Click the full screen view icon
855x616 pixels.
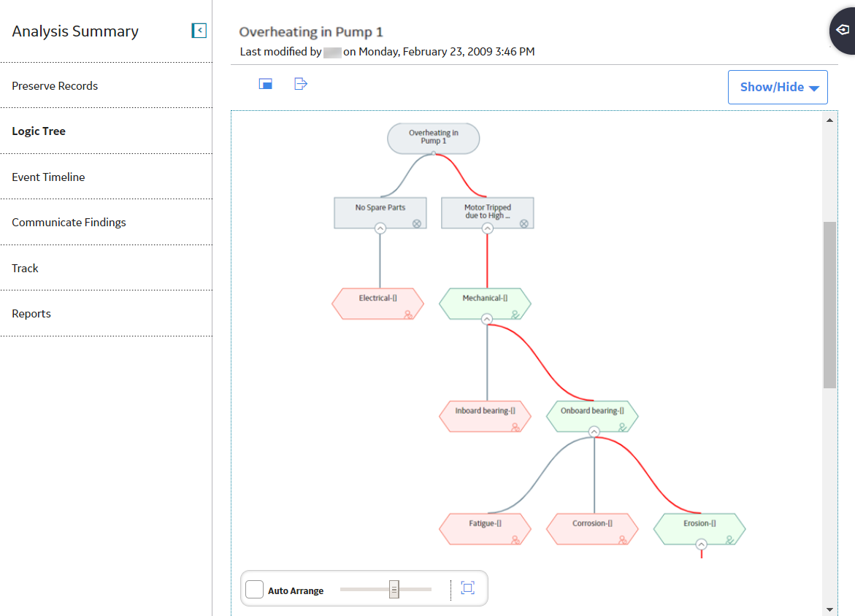click(x=266, y=84)
